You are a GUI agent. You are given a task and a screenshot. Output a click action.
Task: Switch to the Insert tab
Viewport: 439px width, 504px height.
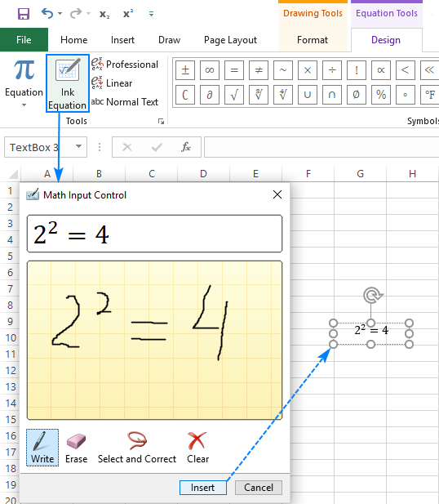pos(122,40)
